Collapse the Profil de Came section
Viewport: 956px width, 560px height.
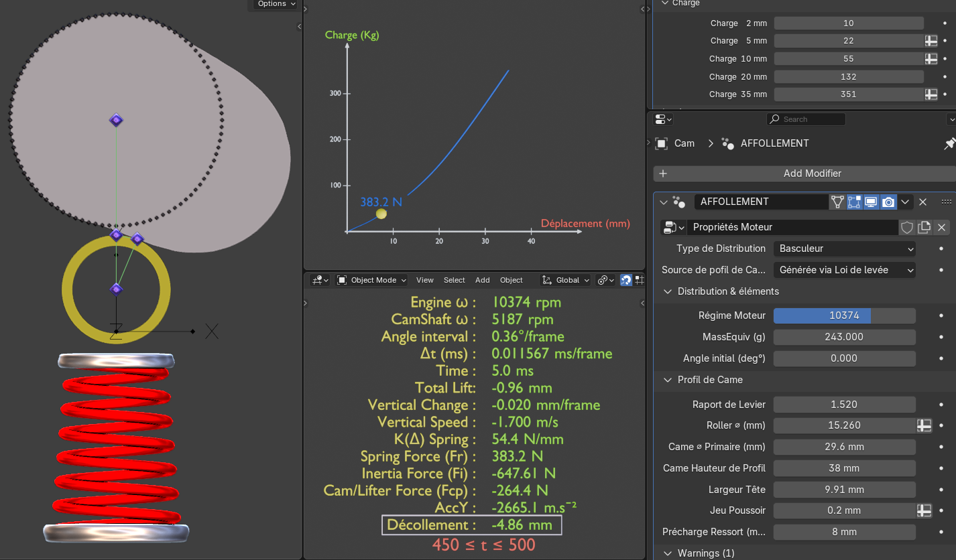[x=668, y=380]
